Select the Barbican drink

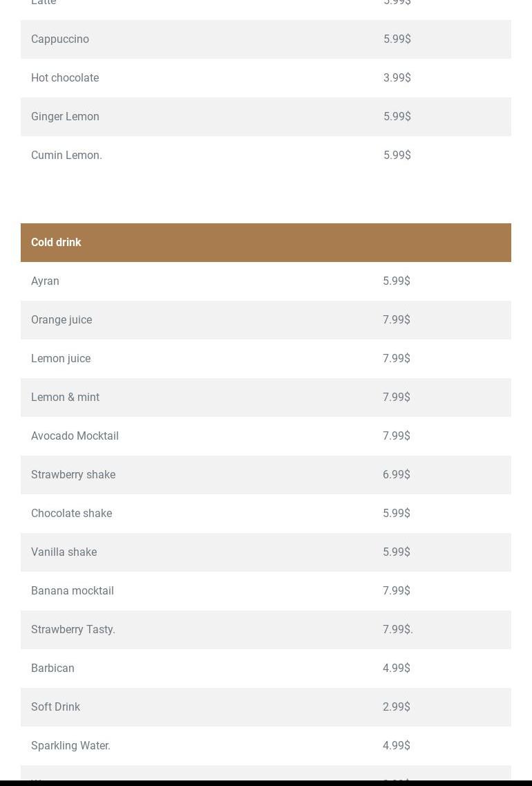tap(53, 668)
